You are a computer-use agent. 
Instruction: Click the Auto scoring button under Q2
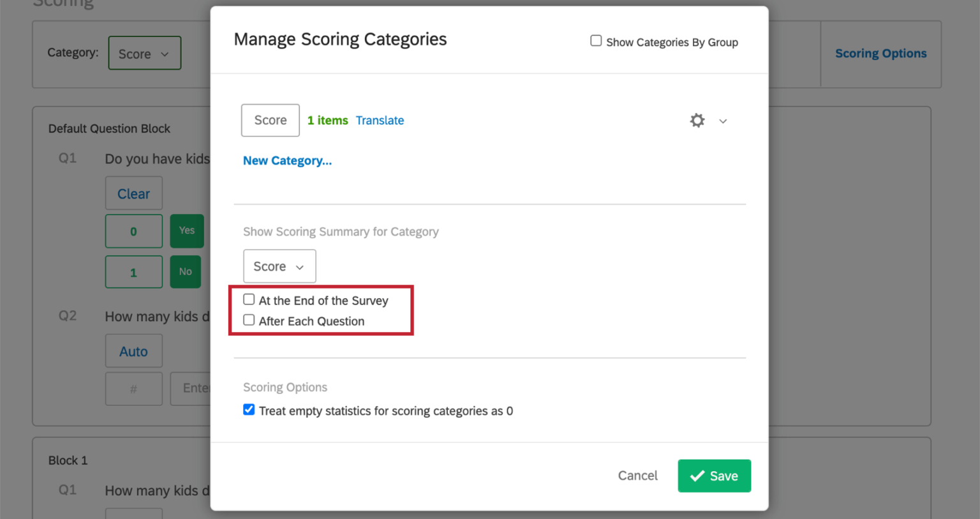[133, 350]
